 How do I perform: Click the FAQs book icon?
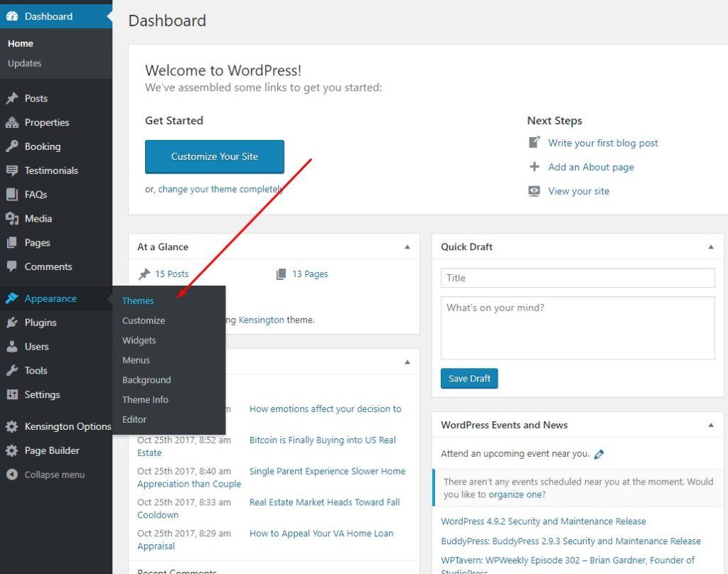[12, 195]
